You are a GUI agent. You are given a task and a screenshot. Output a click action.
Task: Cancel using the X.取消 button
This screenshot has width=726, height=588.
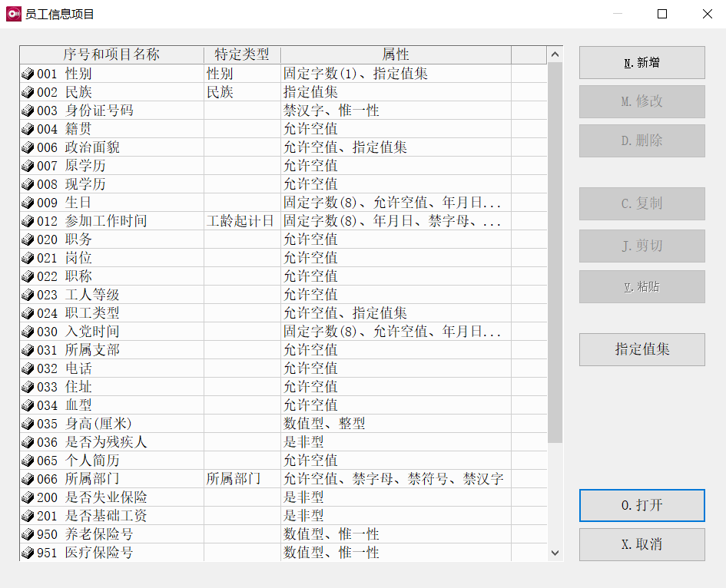coord(641,543)
